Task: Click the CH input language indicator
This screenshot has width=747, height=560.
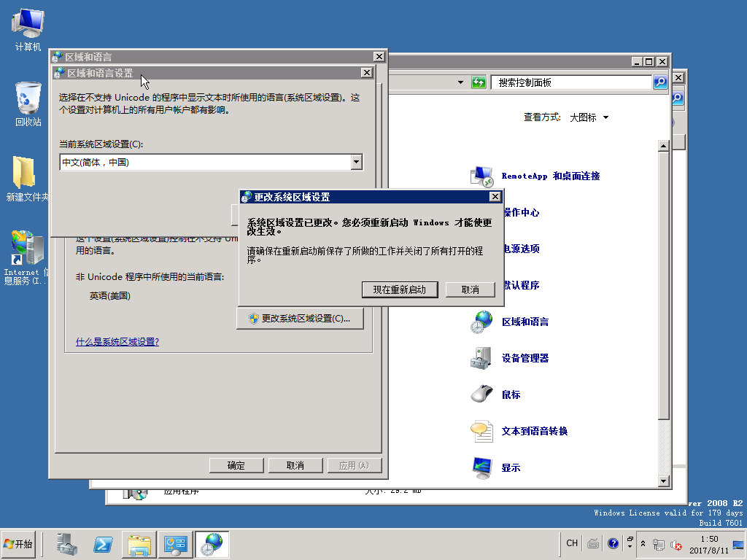Action: pos(572,542)
